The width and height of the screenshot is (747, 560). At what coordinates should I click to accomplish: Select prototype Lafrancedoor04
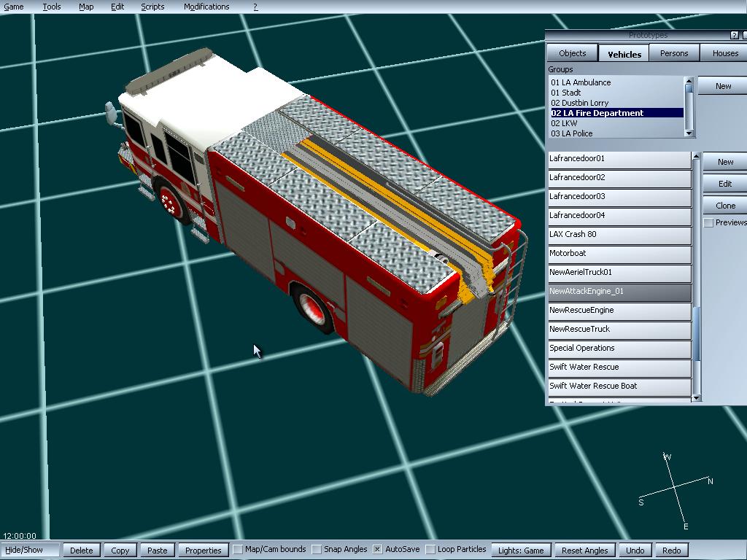point(619,217)
